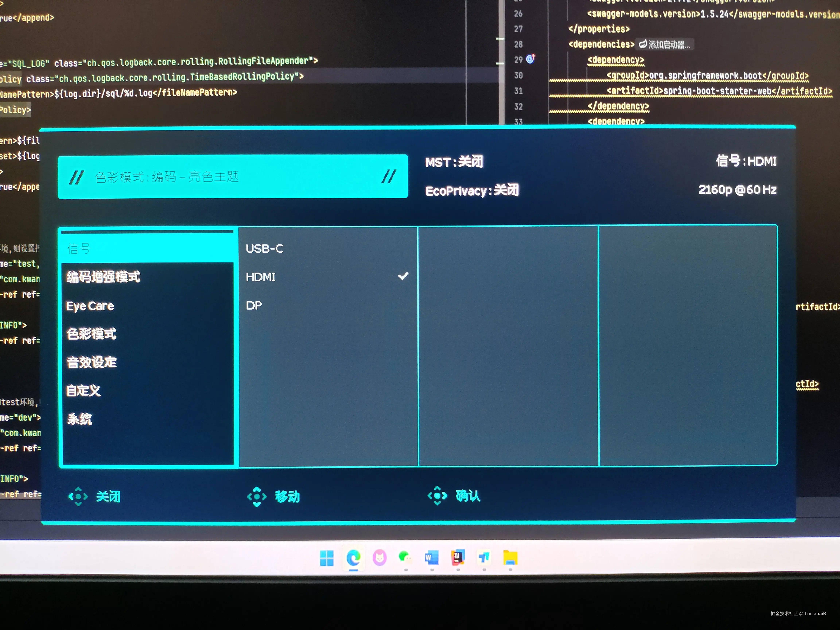Open Microsoft Edge from taskbar
840x630 pixels.
pos(353,558)
